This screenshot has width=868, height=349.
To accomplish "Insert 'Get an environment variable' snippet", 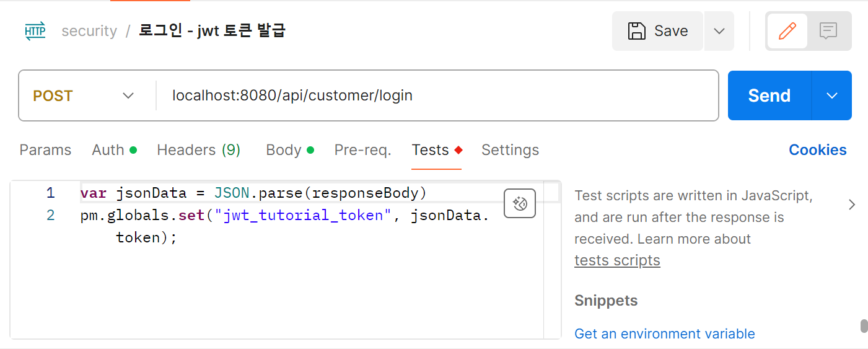I will coord(664,334).
